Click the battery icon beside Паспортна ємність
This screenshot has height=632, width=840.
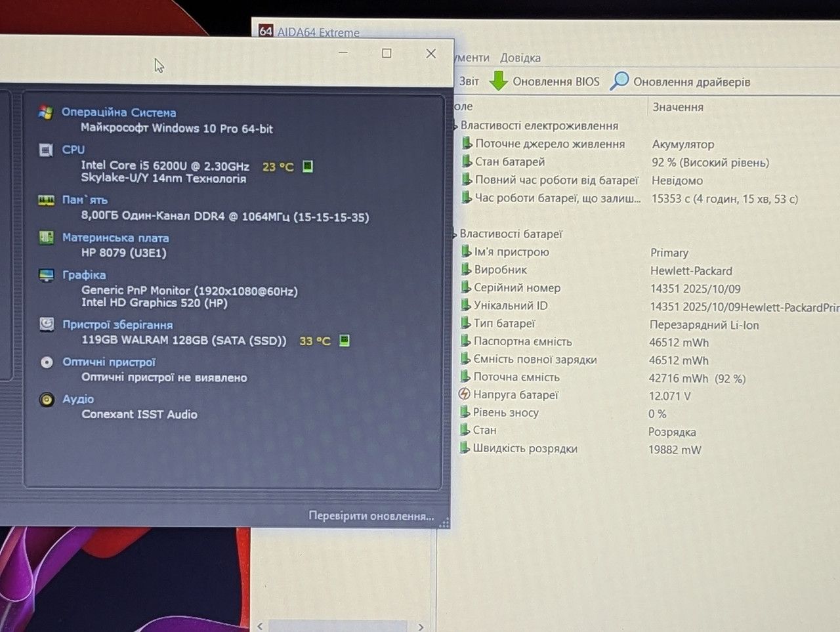(x=465, y=341)
